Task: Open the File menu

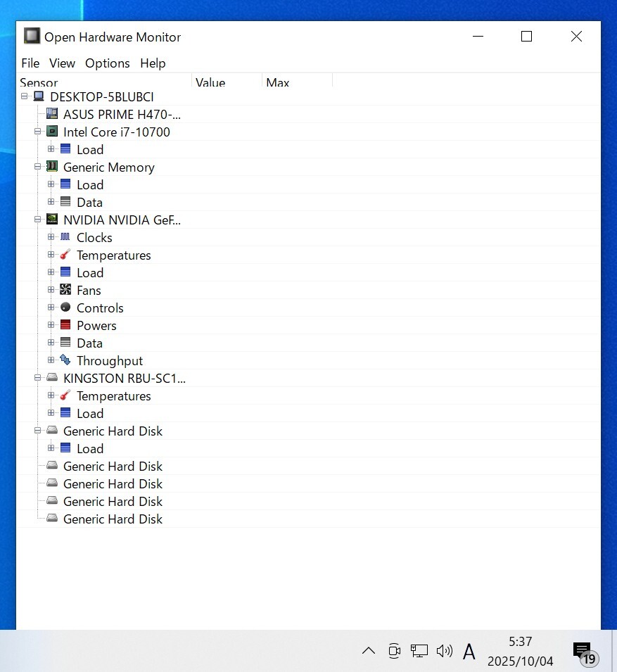Action: click(30, 63)
